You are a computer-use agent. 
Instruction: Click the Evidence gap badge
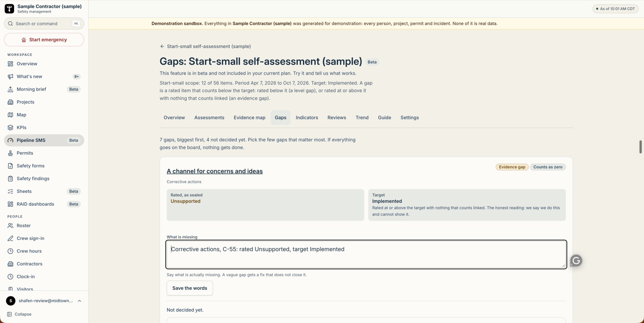512,167
